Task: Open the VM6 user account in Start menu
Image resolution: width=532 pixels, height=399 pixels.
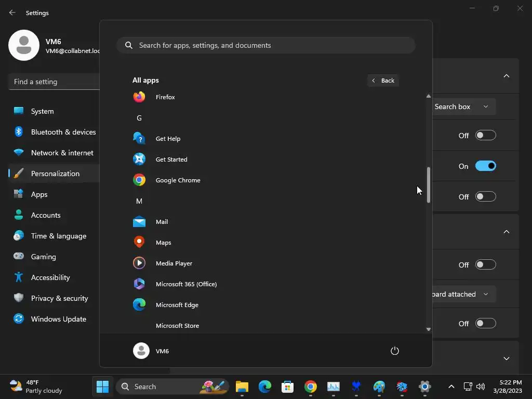Action: (151, 351)
